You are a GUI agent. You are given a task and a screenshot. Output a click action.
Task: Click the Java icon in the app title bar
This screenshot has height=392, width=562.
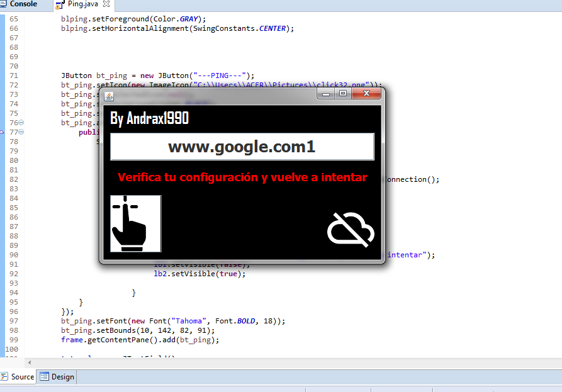(x=109, y=96)
